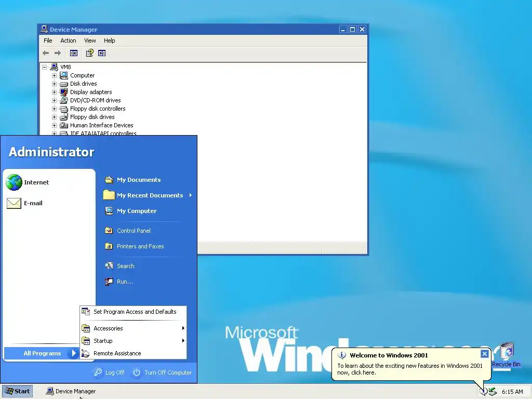
Task: Open the Startup submenu
Action: click(x=134, y=341)
